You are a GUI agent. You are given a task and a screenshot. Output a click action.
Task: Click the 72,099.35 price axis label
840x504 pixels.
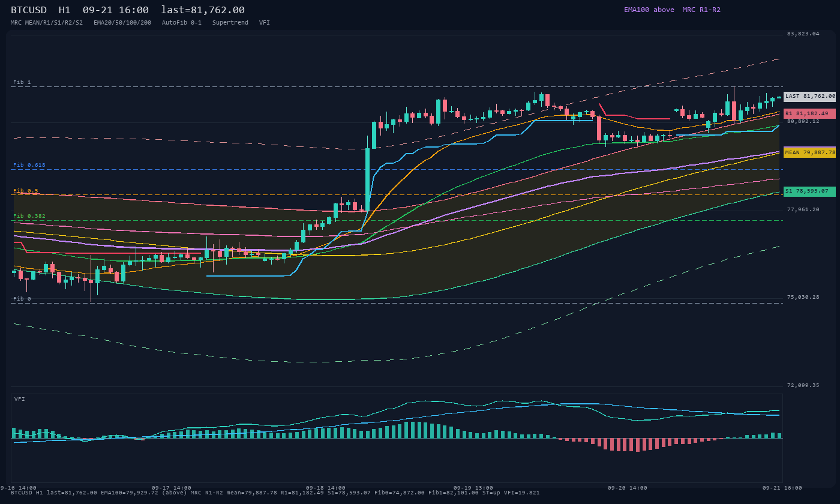click(803, 385)
